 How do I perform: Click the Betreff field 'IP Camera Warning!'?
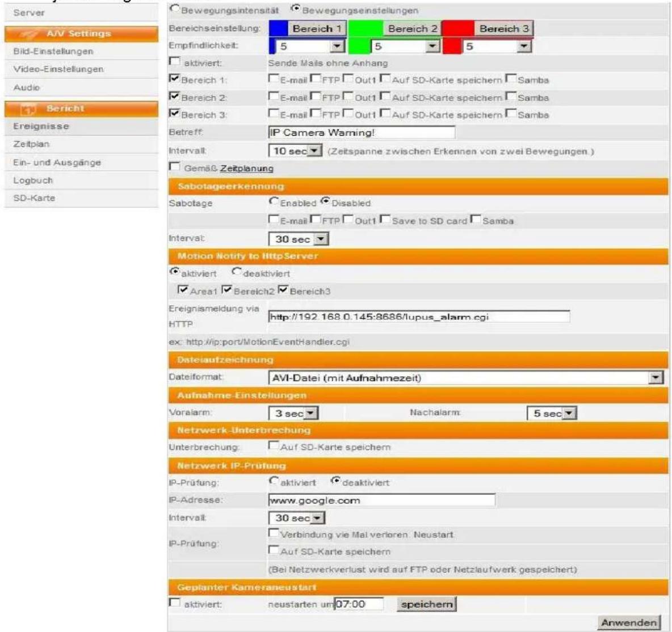pyautogui.click(x=362, y=132)
